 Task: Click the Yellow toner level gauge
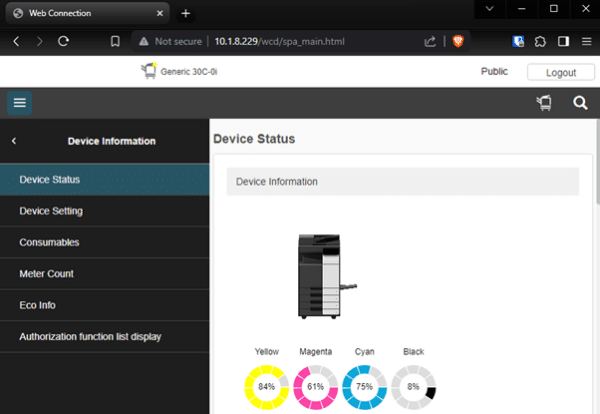point(266,386)
